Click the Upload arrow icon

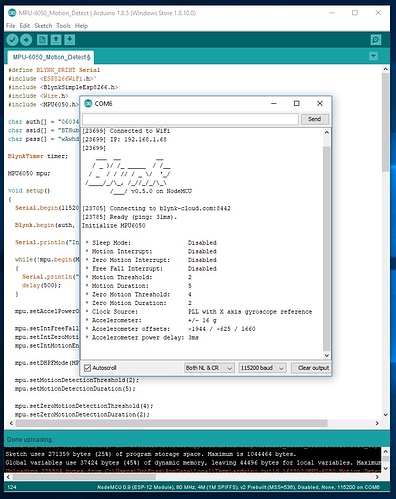(x=26, y=40)
